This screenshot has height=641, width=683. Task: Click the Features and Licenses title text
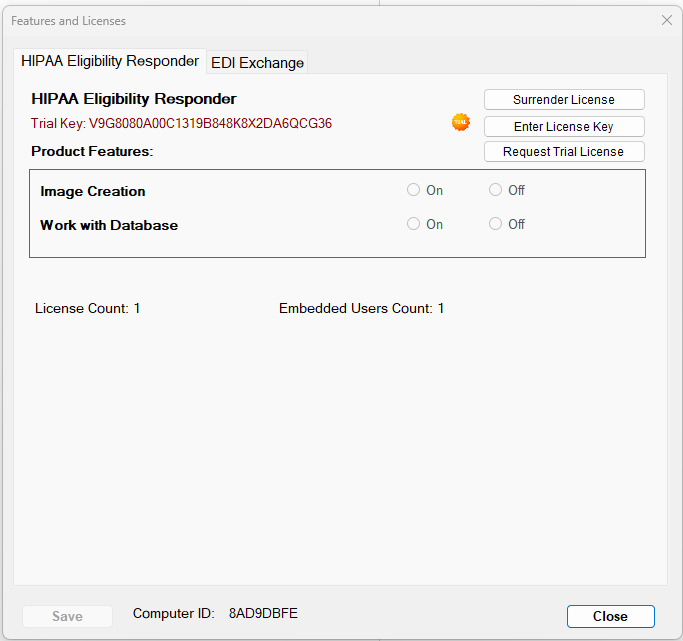68,21
